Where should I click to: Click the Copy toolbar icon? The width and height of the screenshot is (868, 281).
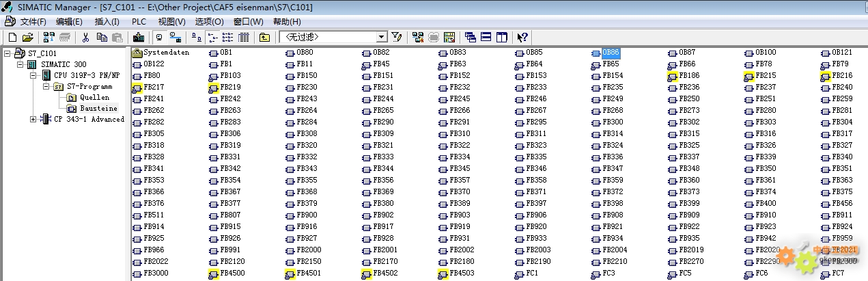pyautogui.click(x=102, y=36)
